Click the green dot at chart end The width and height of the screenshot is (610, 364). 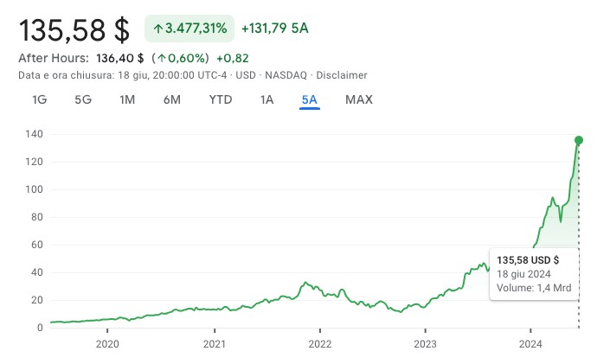point(579,140)
